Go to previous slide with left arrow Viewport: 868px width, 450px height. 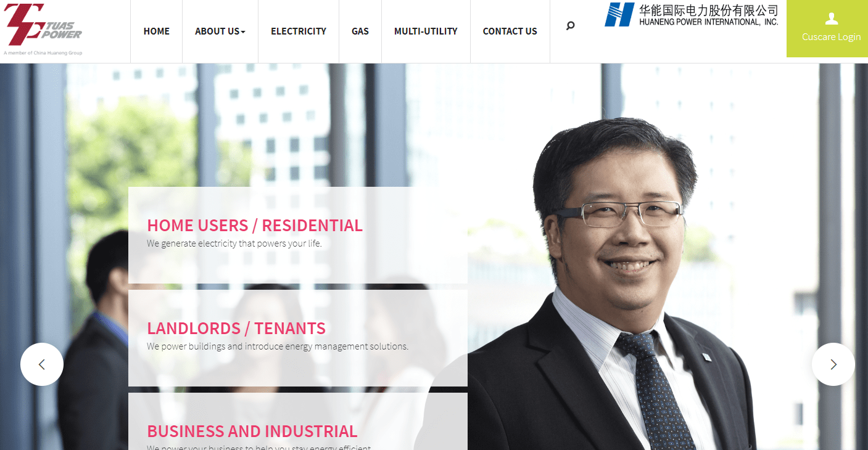tap(42, 364)
